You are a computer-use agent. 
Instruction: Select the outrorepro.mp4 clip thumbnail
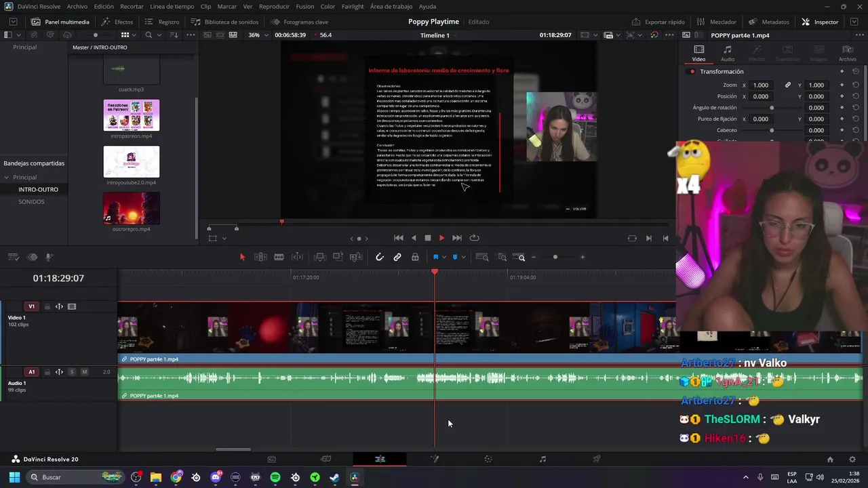pos(132,208)
